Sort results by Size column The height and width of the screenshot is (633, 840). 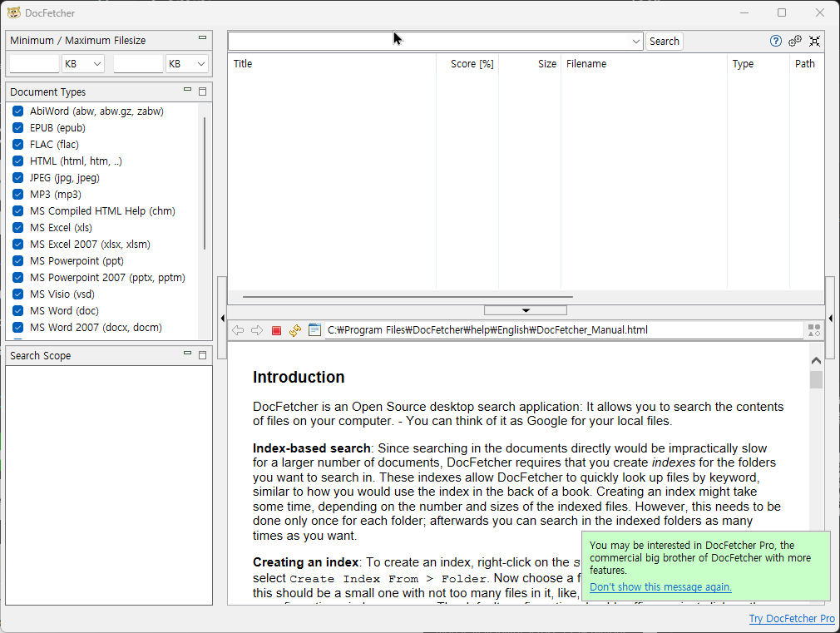point(530,64)
